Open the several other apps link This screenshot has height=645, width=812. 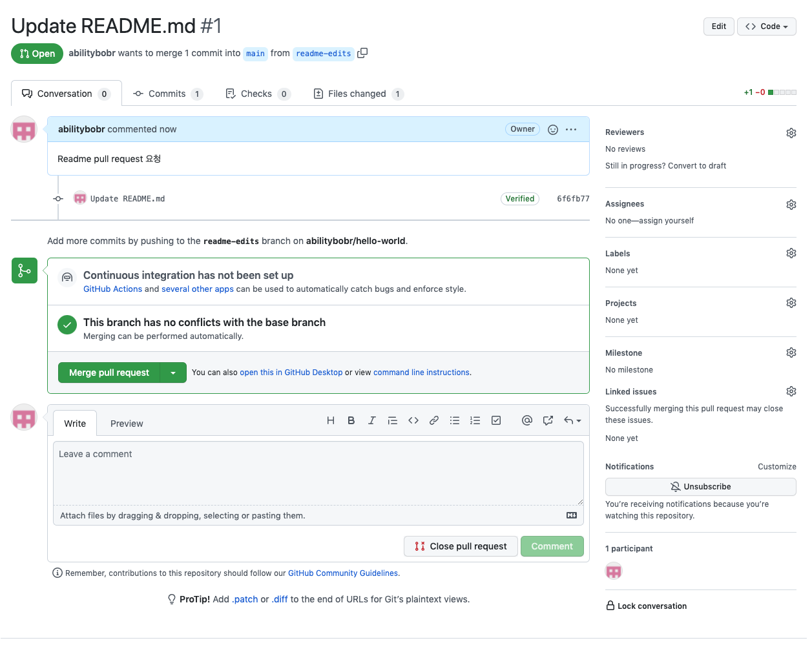pos(198,289)
